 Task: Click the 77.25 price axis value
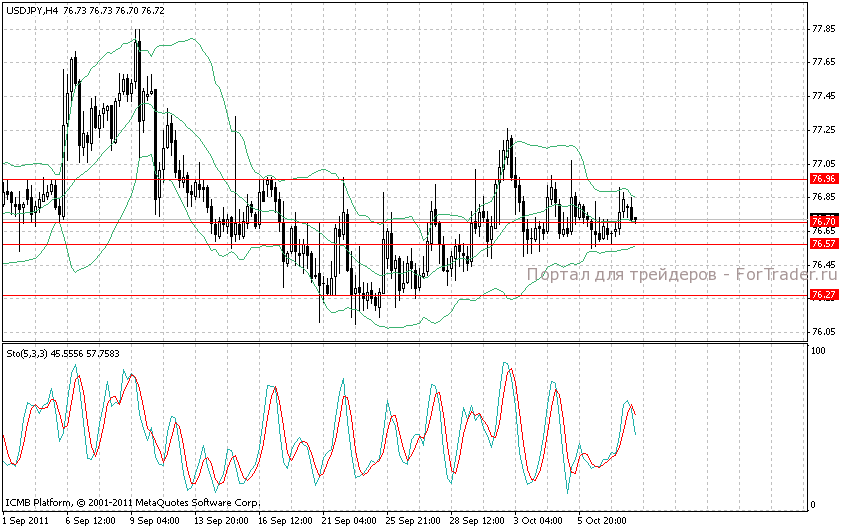tap(823, 130)
